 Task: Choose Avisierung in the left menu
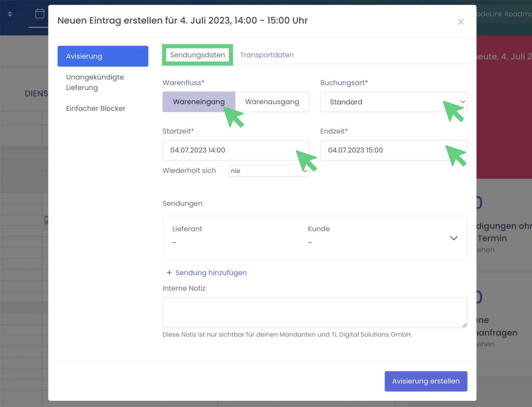pos(103,56)
